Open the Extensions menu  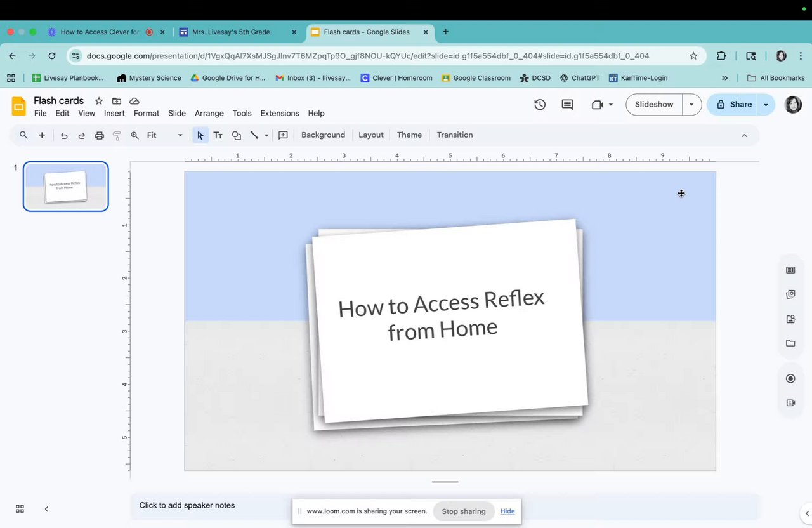(x=280, y=114)
